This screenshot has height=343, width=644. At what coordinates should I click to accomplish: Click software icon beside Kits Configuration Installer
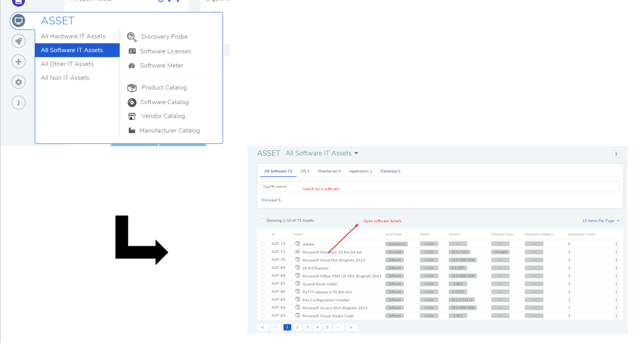[x=298, y=299]
